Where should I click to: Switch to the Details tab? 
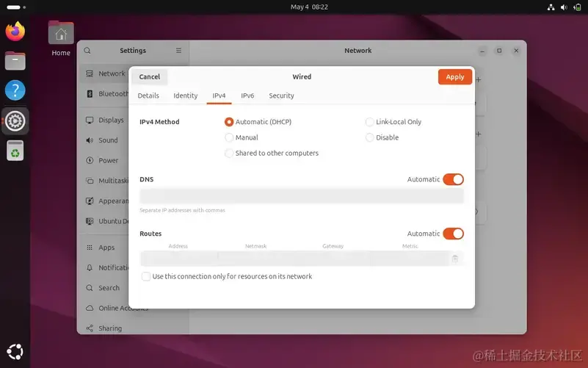coord(148,95)
